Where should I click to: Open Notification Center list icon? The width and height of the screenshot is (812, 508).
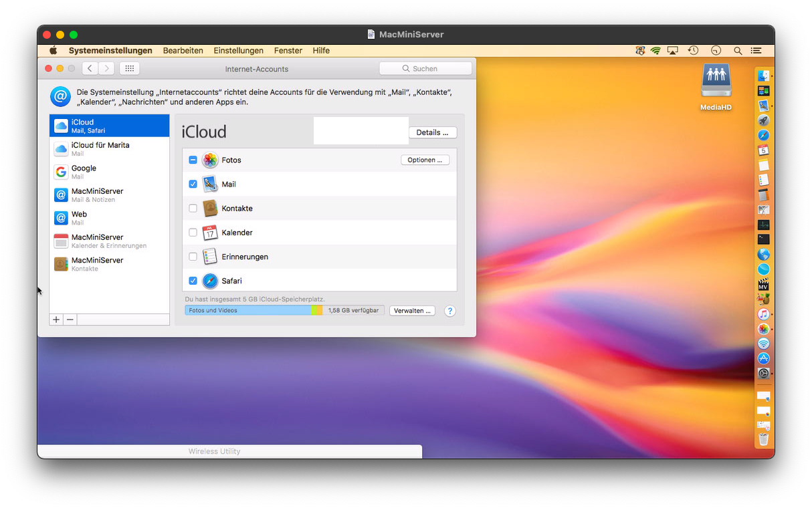click(x=756, y=51)
